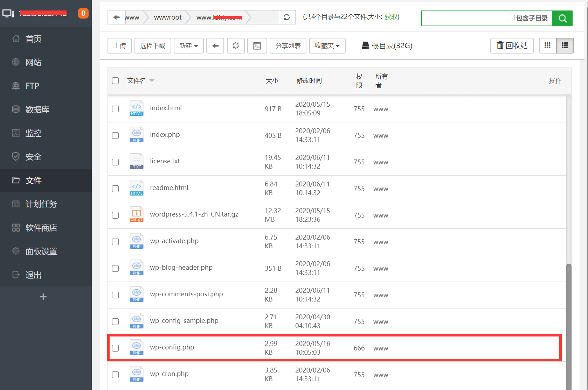Click into the file search input field
Image resolution: width=588 pixels, height=390 pixels.
click(x=464, y=19)
